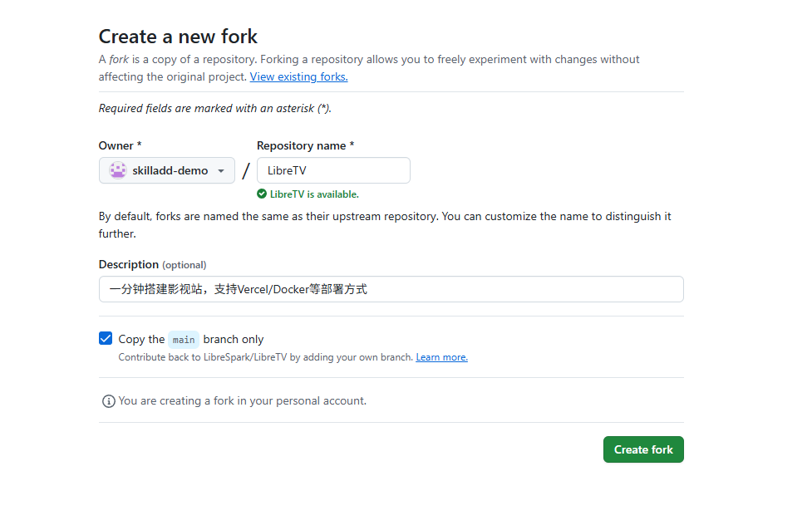This screenshot has height=530, width=812.
Task: Follow the "Learn more" link
Action: 441,357
